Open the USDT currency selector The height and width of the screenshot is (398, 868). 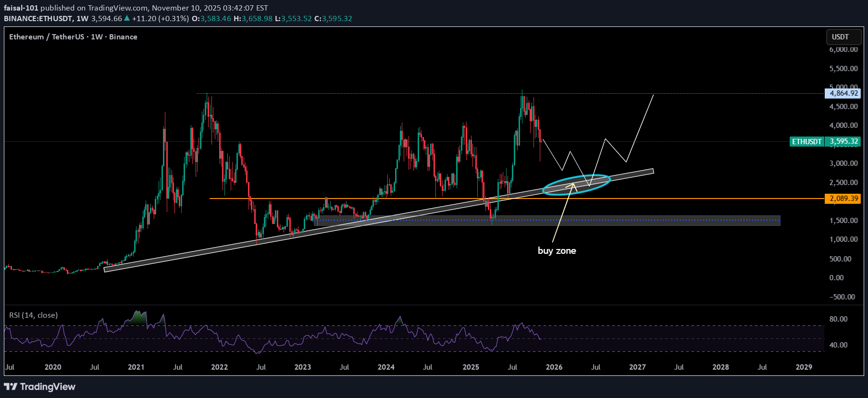coord(840,37)
